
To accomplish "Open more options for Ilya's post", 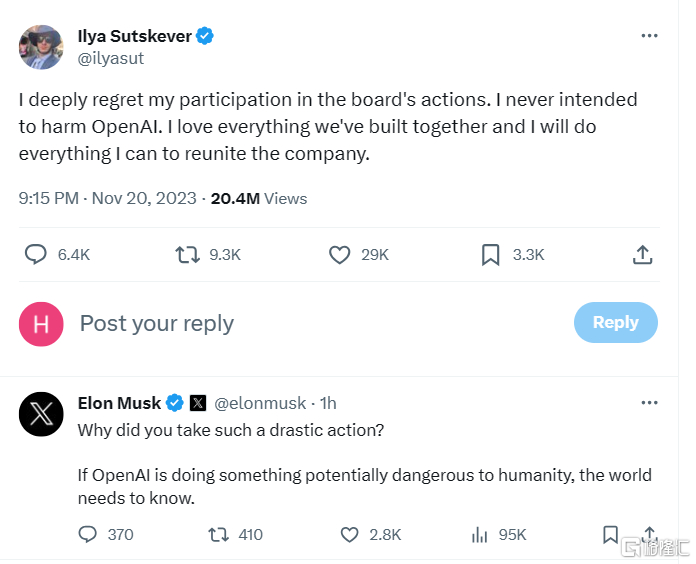I will click(650, 36).
